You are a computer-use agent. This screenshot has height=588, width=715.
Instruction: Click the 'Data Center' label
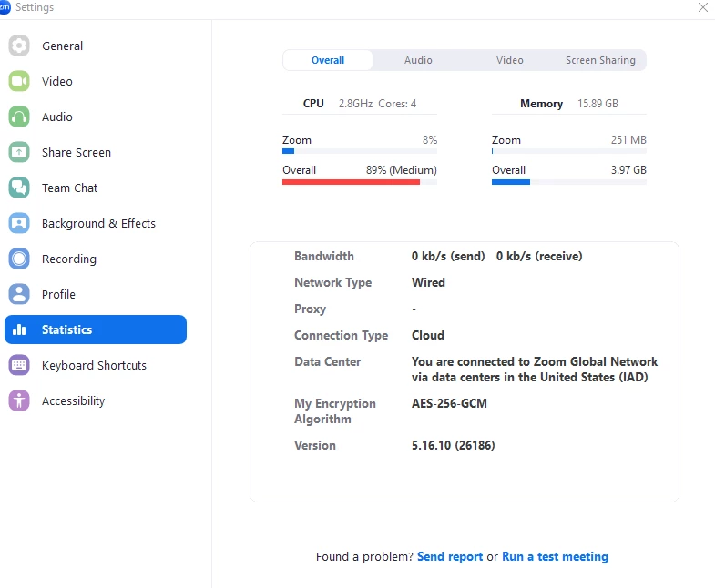(x=327, y=362)
